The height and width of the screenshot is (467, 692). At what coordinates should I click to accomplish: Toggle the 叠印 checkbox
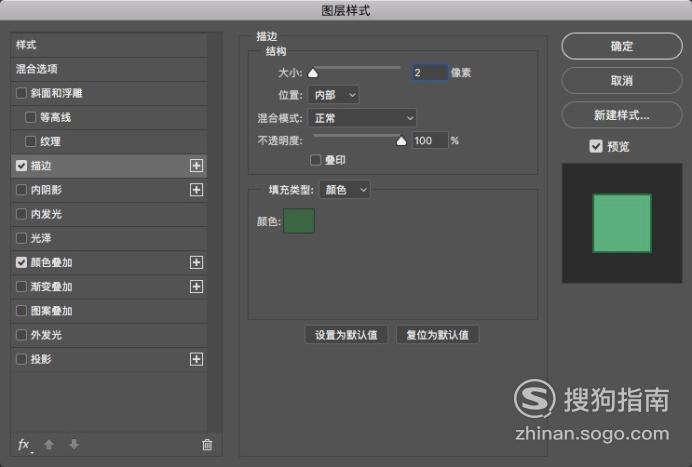pos(316,160)
